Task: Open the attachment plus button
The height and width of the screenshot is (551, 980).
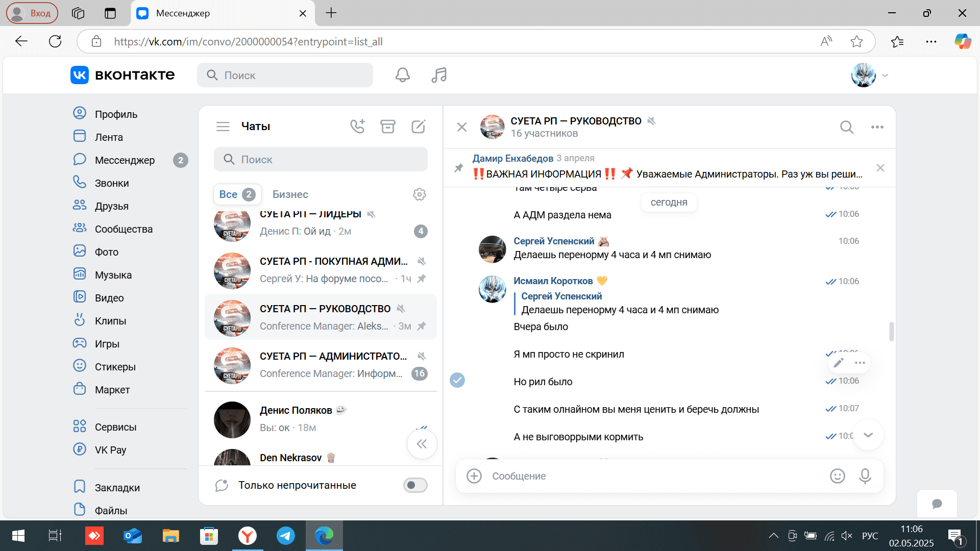Action: pos(474,476)
